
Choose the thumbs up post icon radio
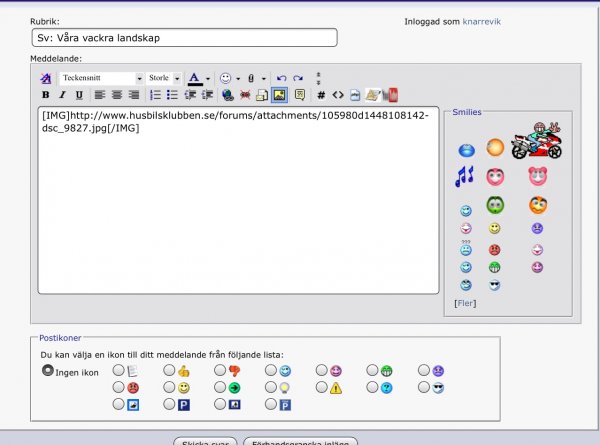tap(169, 370)
